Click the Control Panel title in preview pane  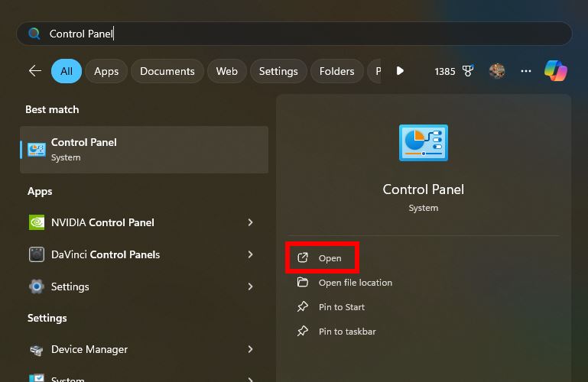coord(424,189)
